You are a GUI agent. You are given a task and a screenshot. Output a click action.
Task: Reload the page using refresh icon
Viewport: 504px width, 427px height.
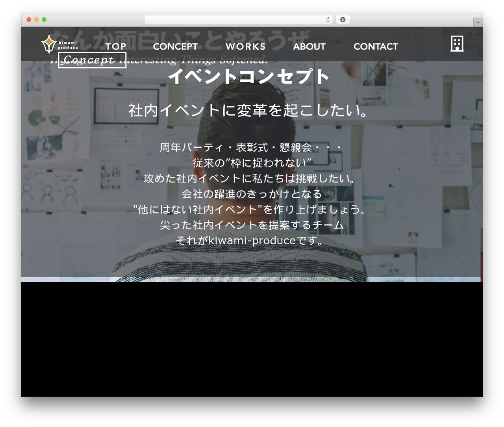click(x=328, y=20)
